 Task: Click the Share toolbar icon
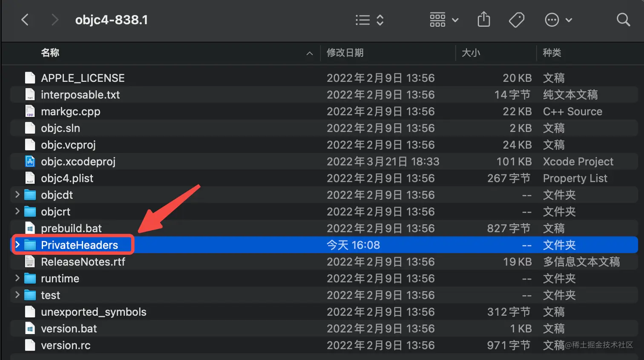click(484, 20)
